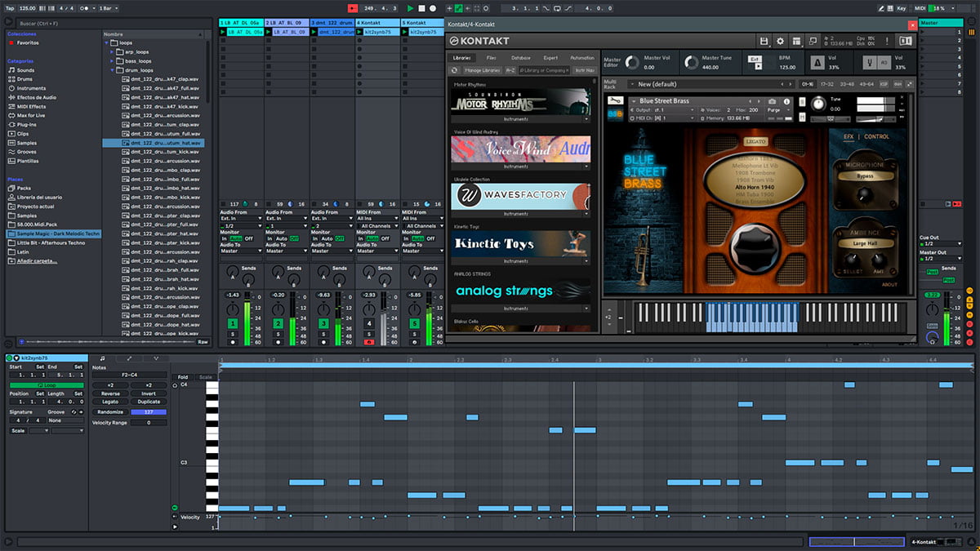Click the Reverse notes button
Screen dimensions: 980x551
(111, 393)
